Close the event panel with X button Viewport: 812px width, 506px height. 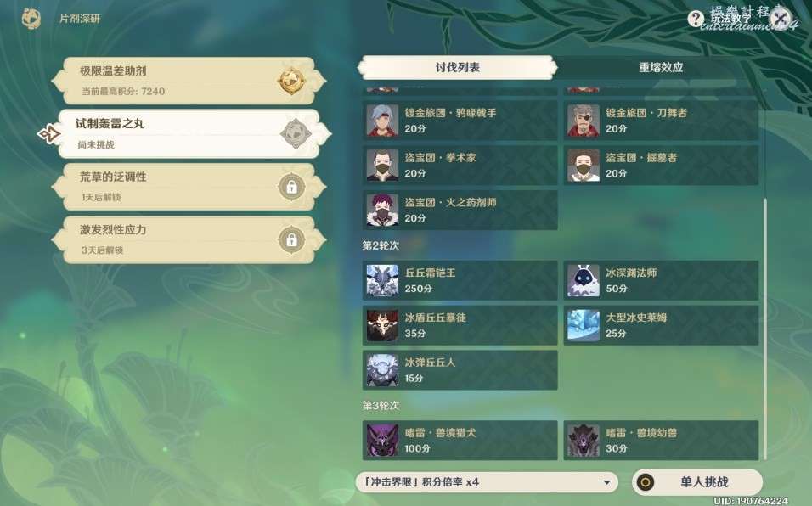point(781,20)
